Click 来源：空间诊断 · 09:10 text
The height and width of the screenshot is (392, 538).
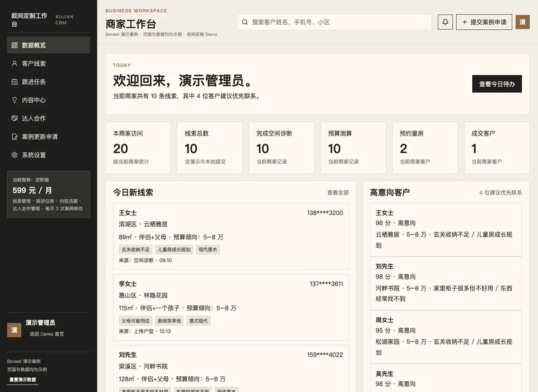pyautogui.click(x=145, y=261)
